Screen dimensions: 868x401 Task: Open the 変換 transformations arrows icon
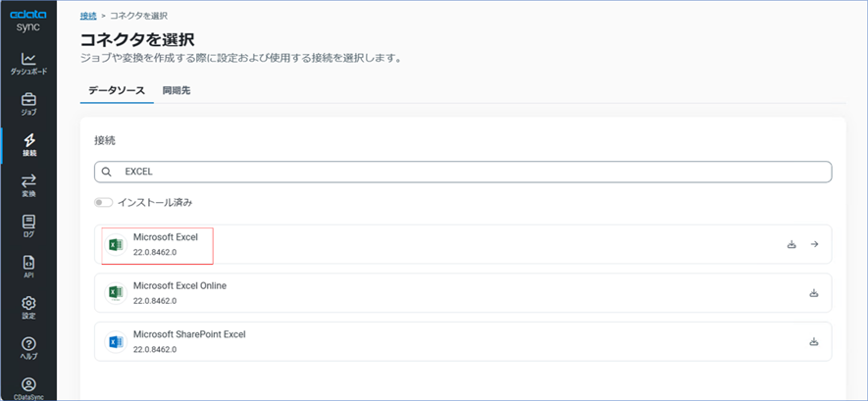click(x=28, y=180)
